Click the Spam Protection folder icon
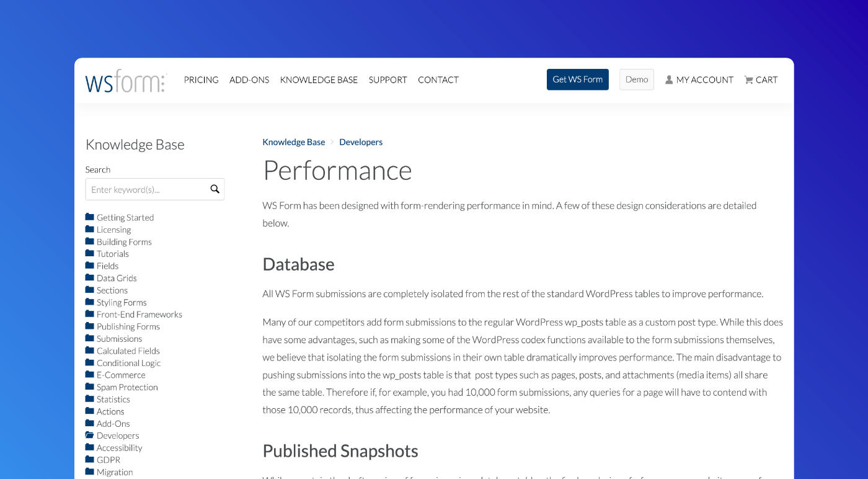This screenshot has width=868, height=479. coord(91,387)
